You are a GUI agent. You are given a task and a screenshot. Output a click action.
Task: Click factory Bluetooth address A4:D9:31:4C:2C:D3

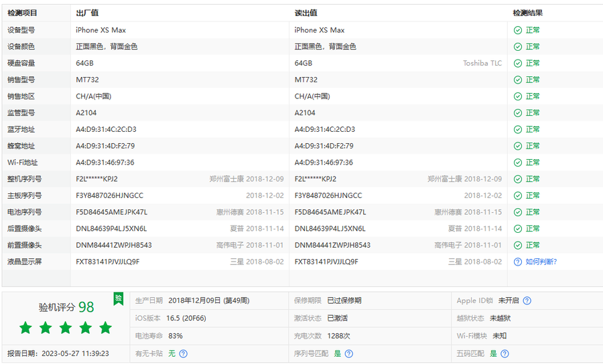[x=106, y=129]
